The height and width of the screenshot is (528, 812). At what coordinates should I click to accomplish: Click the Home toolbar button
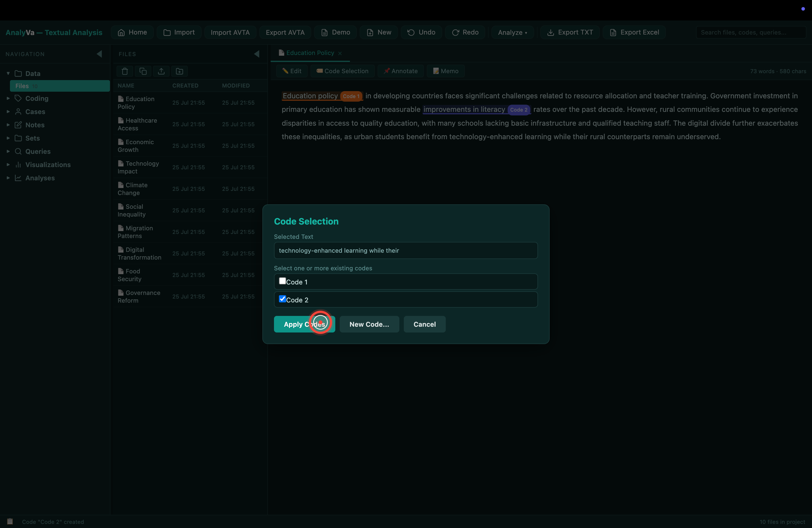coord(132,32)
